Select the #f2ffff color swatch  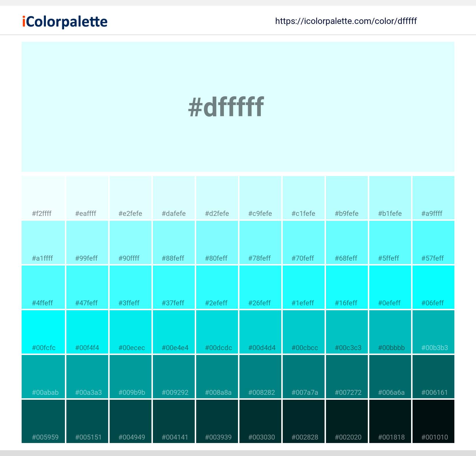[43, 198]
